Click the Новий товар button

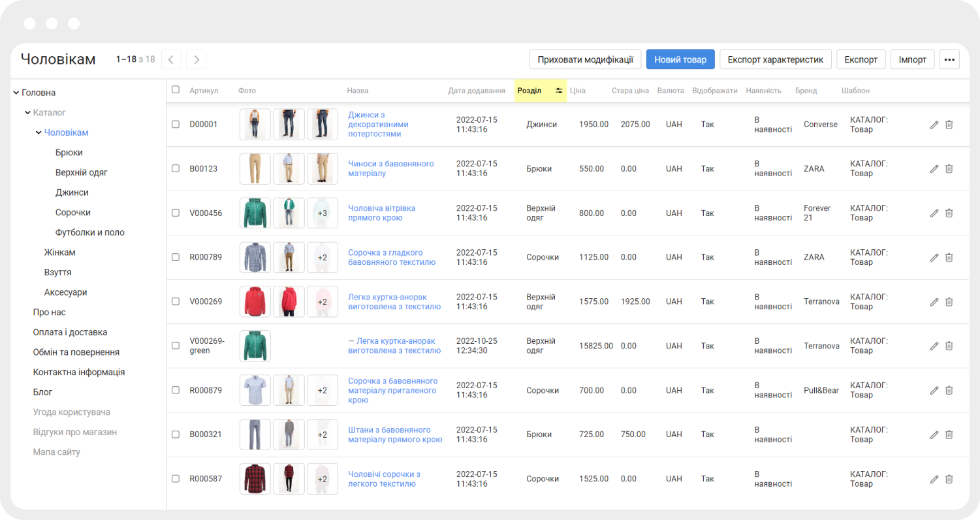(x=680, y=59)
